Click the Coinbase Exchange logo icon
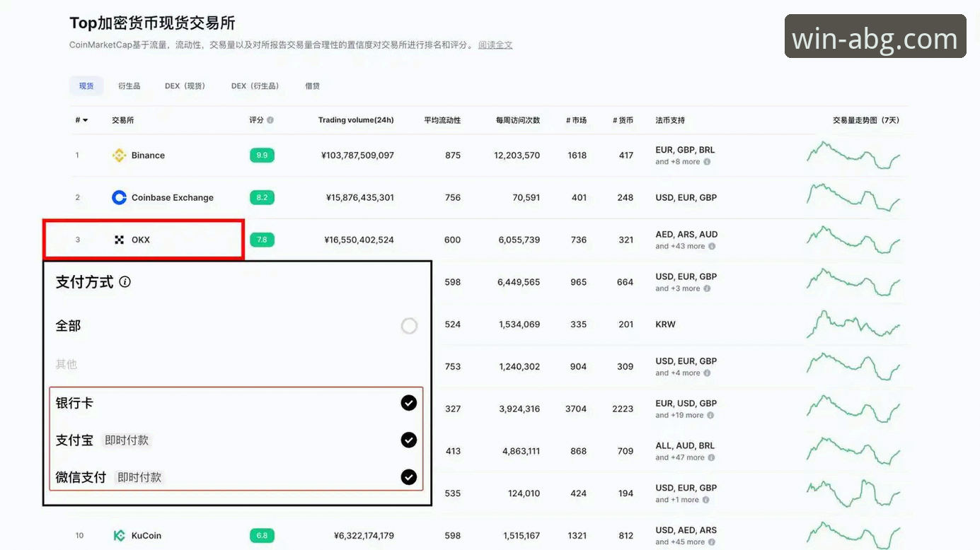980x550 pixels. pos(119,197)
